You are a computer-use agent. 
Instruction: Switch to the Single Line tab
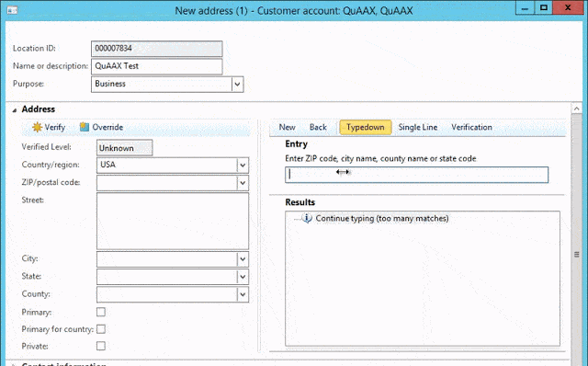(x=418, y=127)
